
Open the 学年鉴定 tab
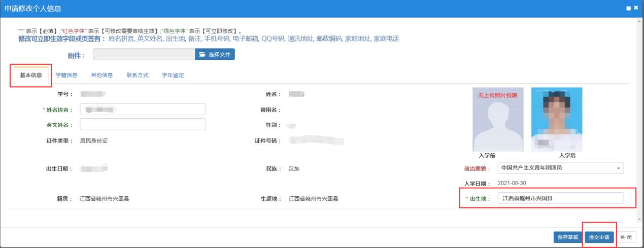click(x=173, y=75)
